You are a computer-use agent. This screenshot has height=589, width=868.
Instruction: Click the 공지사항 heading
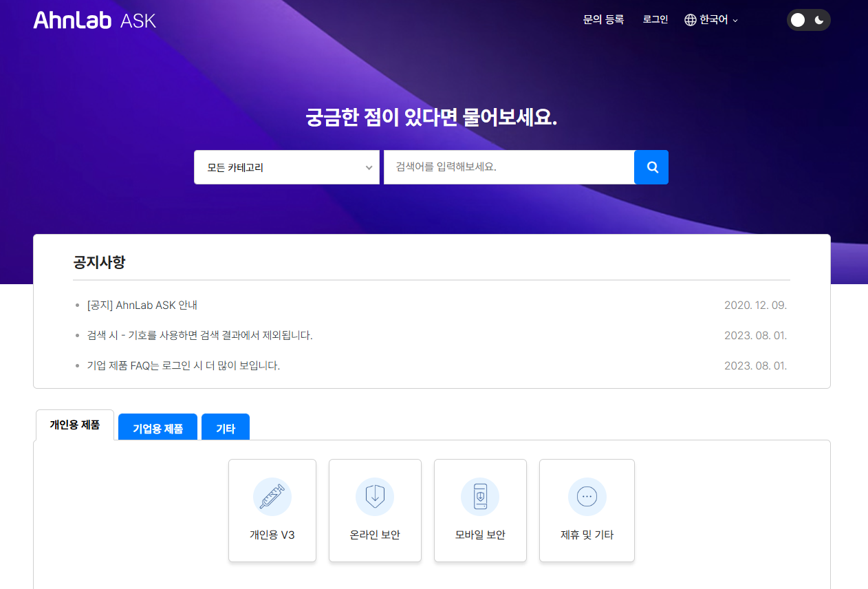(99, 262)
